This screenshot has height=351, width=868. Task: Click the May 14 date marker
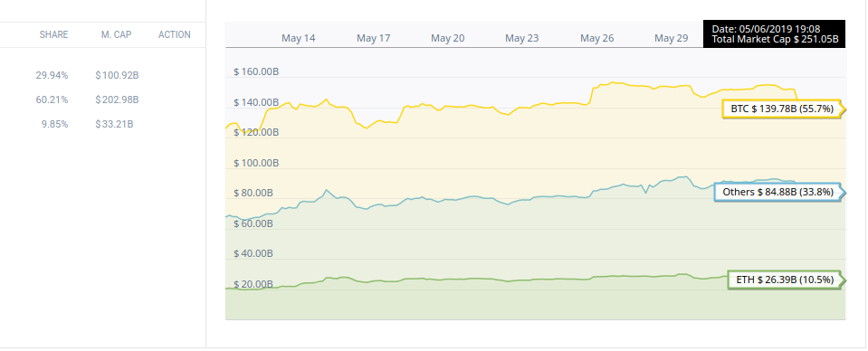(x=299, y=38)
